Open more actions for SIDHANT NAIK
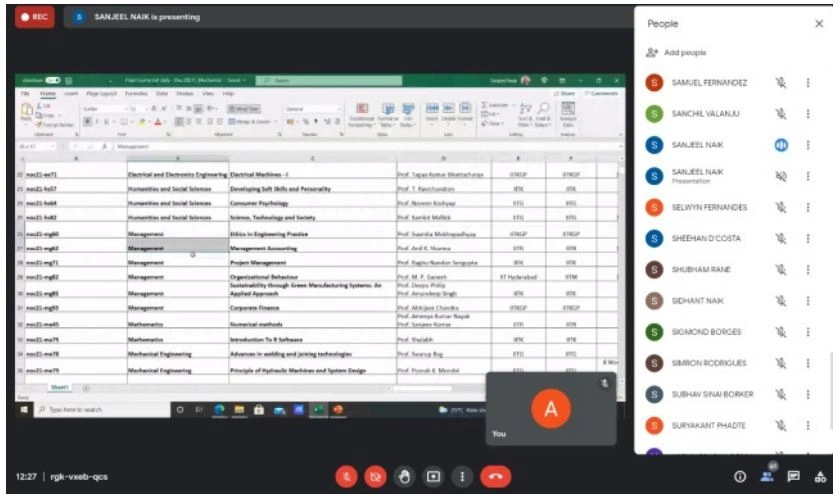Image resolution: width=839 pixels, height=500 pixels. [x=808, y=301]
